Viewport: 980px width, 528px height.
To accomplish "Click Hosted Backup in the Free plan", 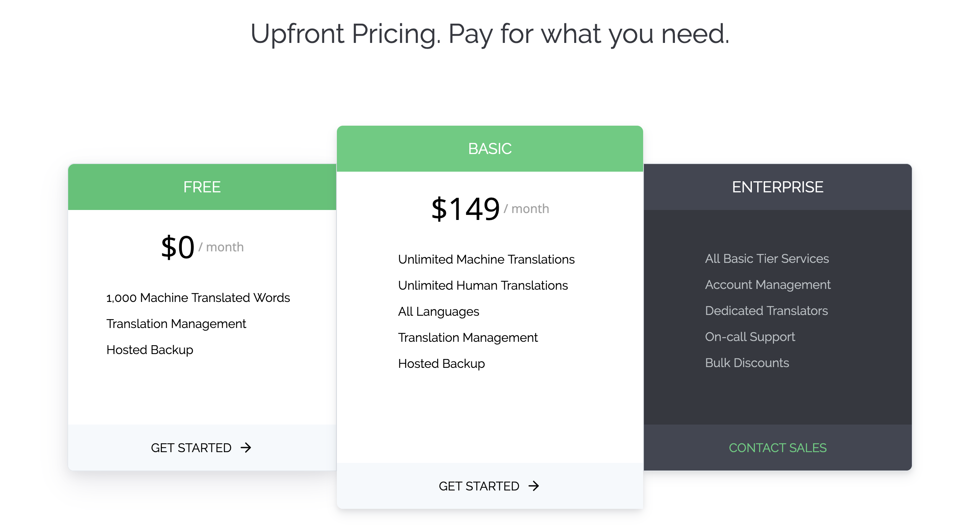I will click(150, 350).
